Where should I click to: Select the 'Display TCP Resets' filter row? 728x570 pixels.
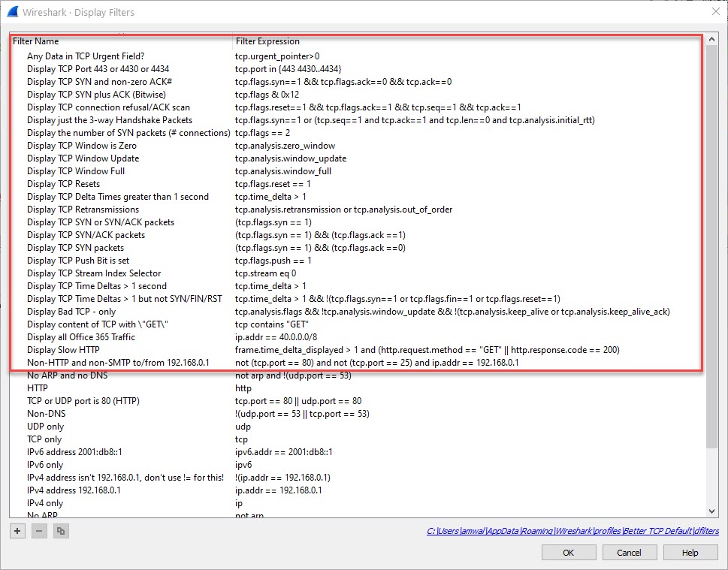pos(63,184)
